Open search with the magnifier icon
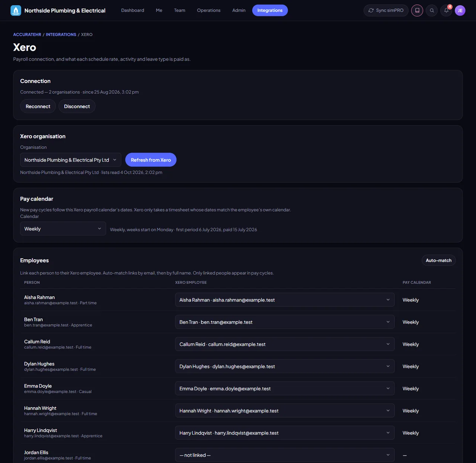Image resolution: width=476 pixels, height=463 pixels. (x=432, y=10)
